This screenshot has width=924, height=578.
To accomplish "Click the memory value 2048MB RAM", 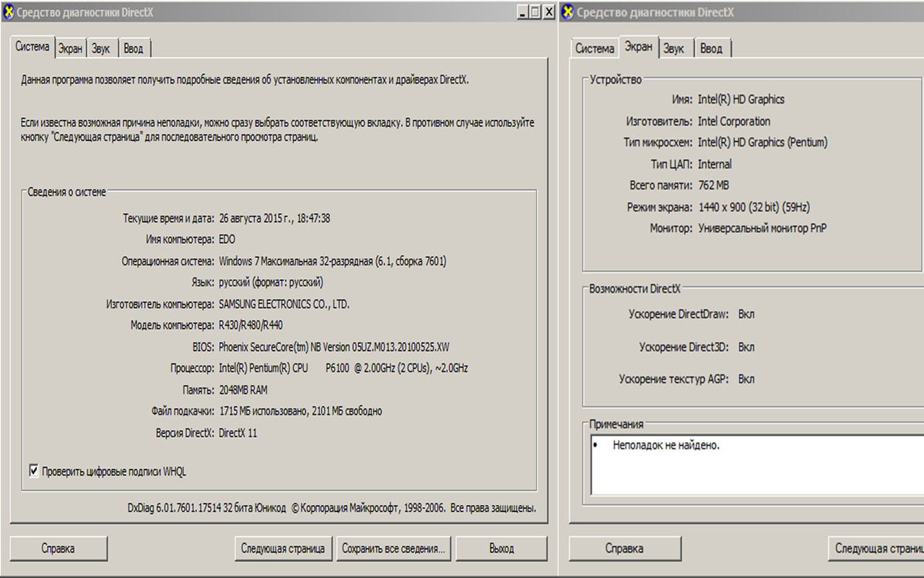I will [243, 390].
